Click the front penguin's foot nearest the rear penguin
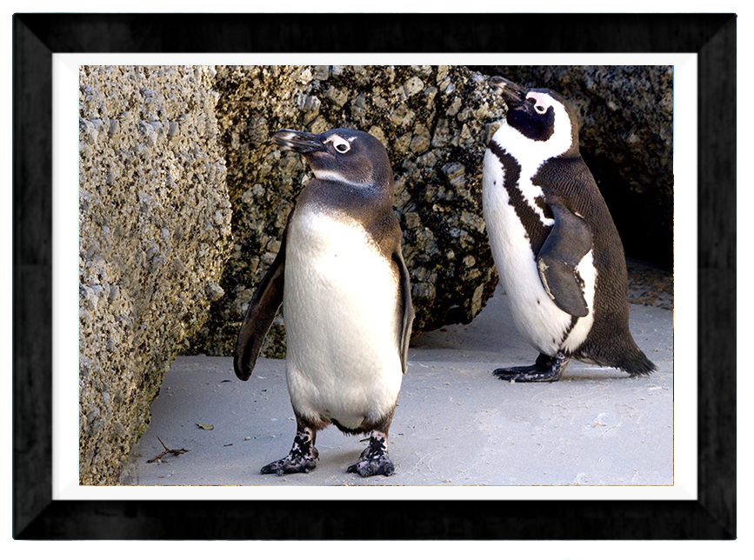This screenshot has width=754, height=560. 372,457
